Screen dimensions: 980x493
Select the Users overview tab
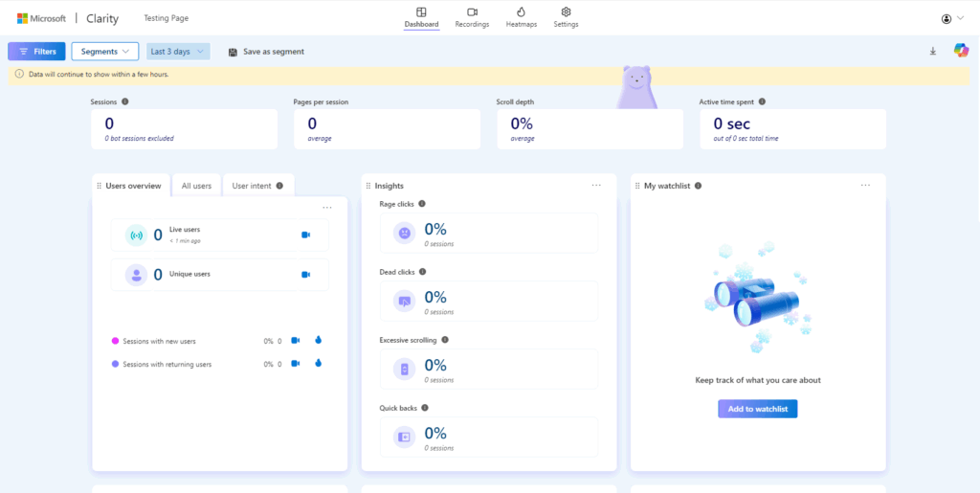point(131,186)
